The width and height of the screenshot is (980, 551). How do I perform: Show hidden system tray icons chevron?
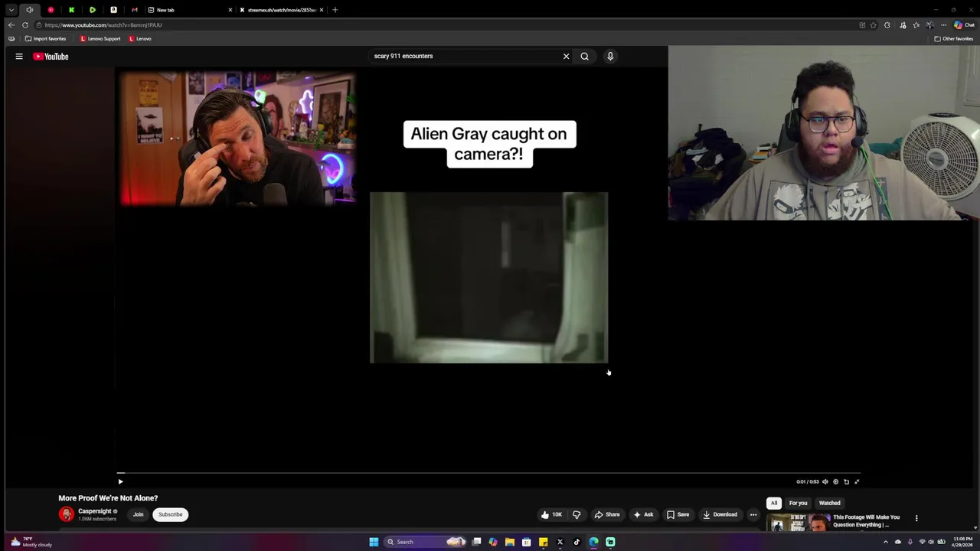[886, 542]
